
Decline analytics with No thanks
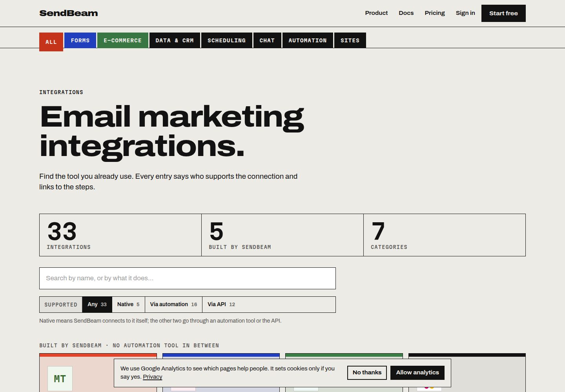tap(367, 372)
